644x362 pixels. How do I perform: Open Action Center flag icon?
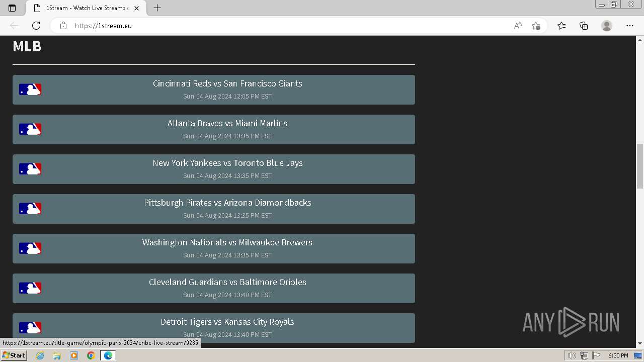click(596, 355)
